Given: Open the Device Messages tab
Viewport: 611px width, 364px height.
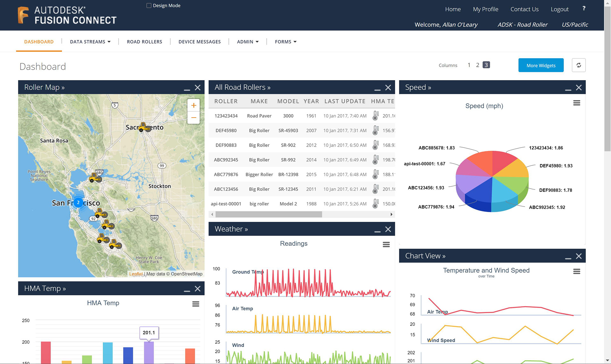Looking at the screenshot, I should tap(200, 42).
